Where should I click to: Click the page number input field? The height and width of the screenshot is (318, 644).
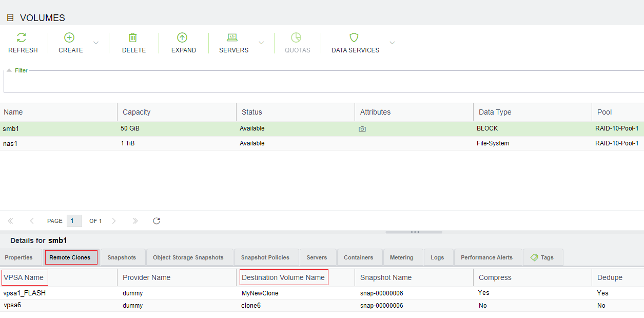[x=74, y=221]
